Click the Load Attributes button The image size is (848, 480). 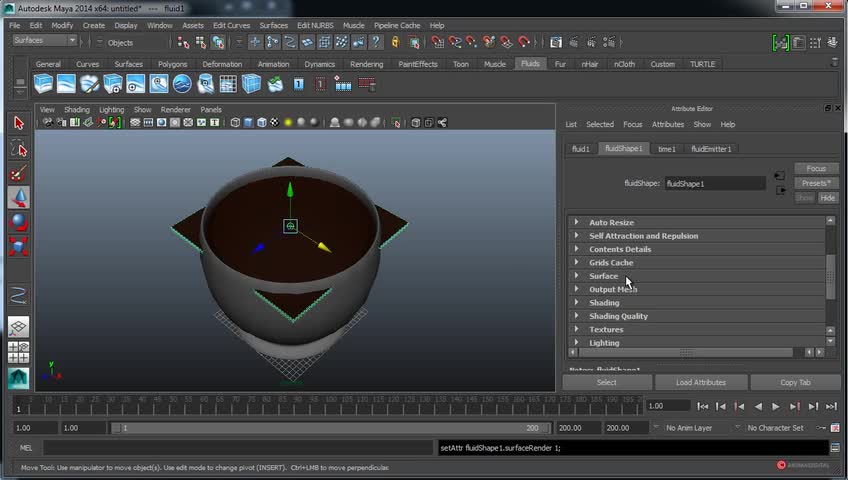coord(701,382)
